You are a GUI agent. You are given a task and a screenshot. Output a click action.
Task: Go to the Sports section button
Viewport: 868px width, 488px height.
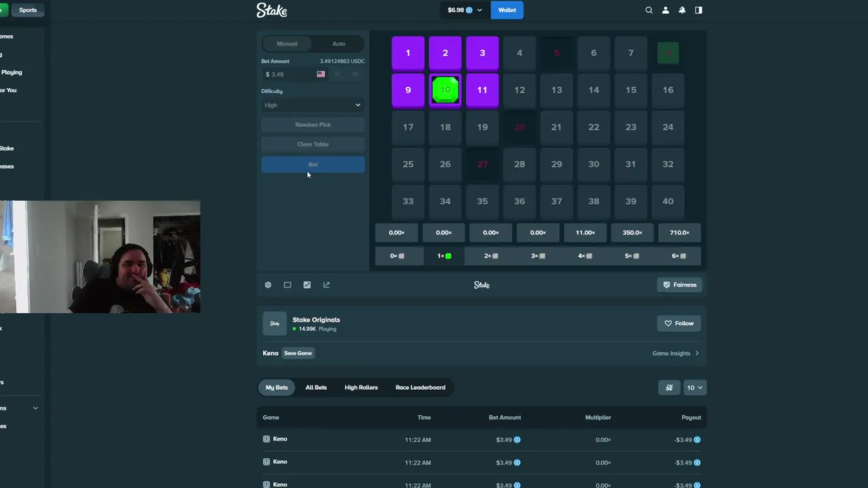click(x=28, y=10)
